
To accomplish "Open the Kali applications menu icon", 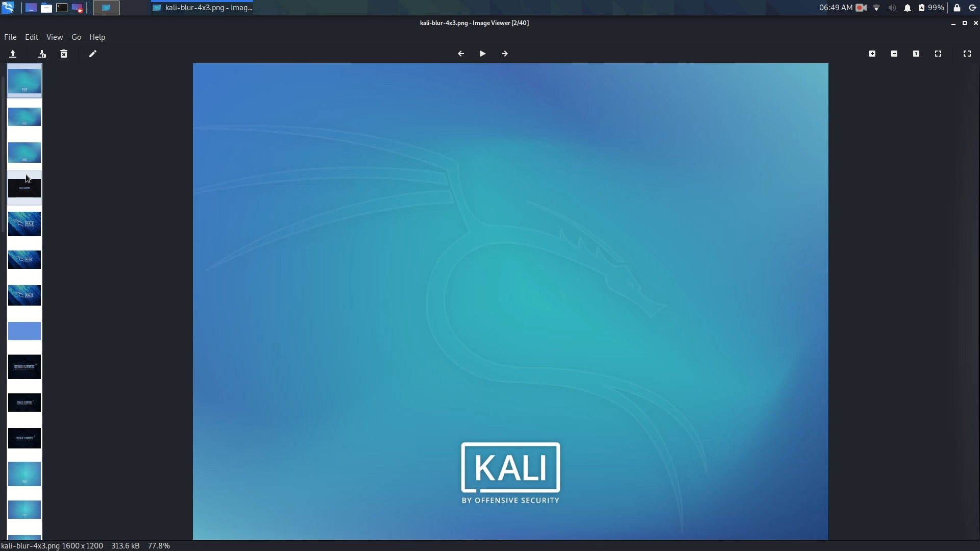I will pyautogui.click(x=8, y=8).
